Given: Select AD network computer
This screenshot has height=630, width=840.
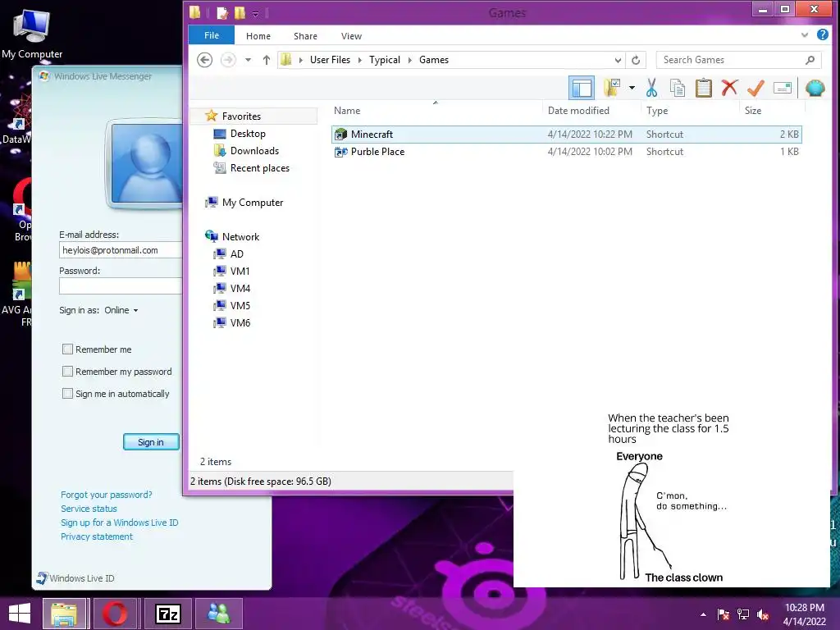Looking at the screenshot, I should coord(236,254).
